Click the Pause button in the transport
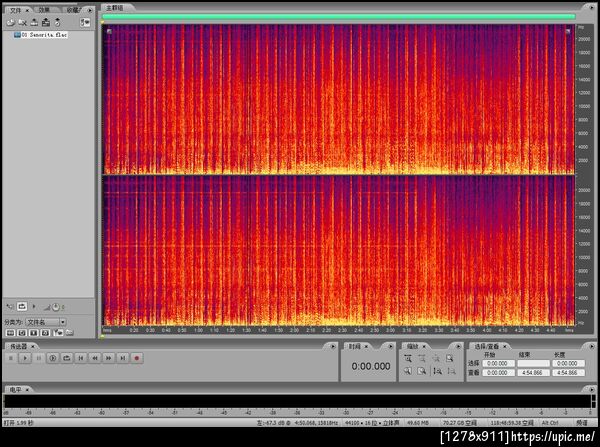 [39, 358]
